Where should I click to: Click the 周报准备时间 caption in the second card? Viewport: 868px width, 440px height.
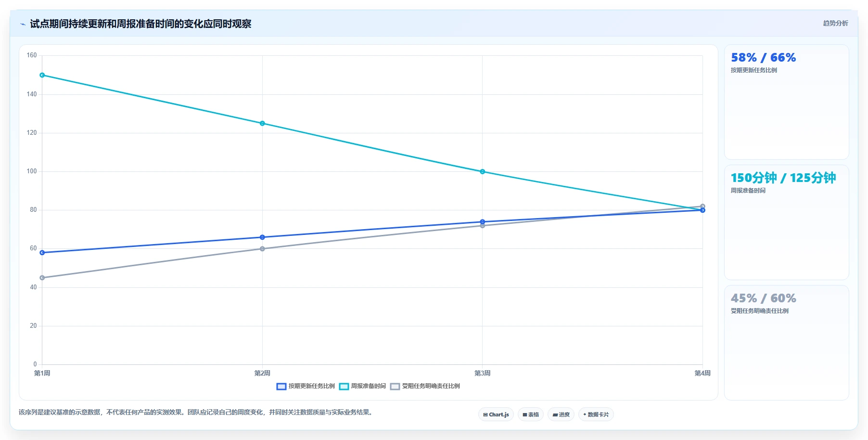tap(748, 191)
